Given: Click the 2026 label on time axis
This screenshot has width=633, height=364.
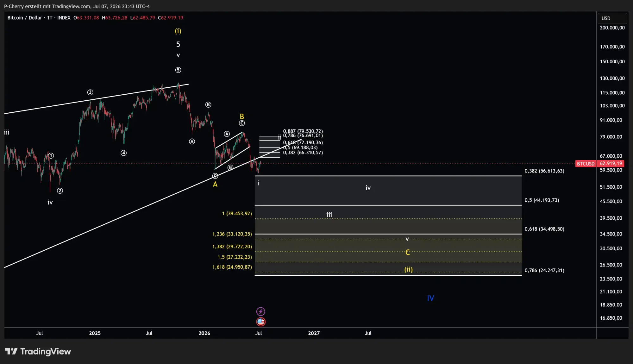Looking at the screenshot, I should pos(204,333).
